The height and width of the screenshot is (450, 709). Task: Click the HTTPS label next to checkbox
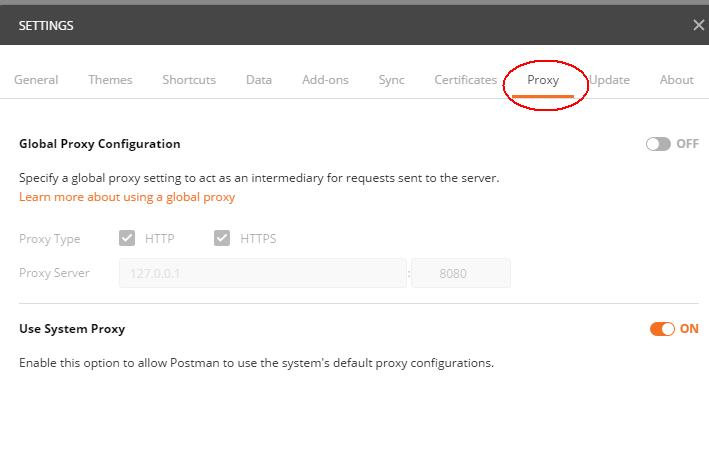258,238
